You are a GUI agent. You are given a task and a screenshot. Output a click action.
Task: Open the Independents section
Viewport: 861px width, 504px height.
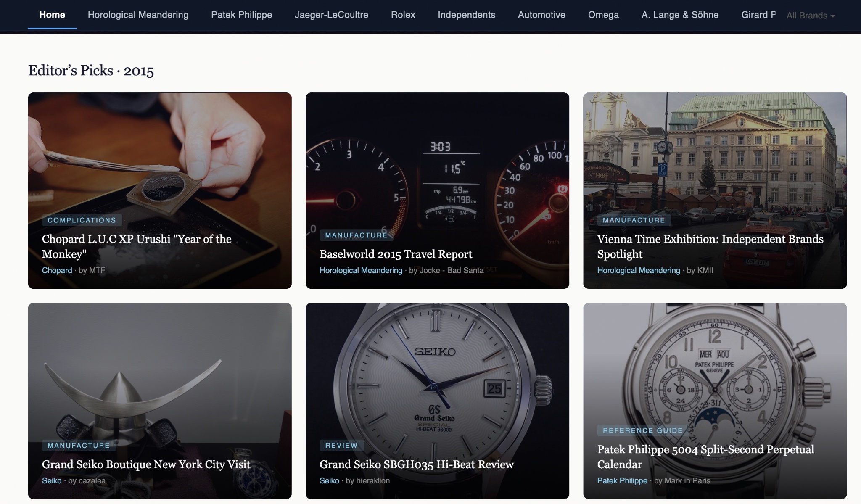(466, 15)
